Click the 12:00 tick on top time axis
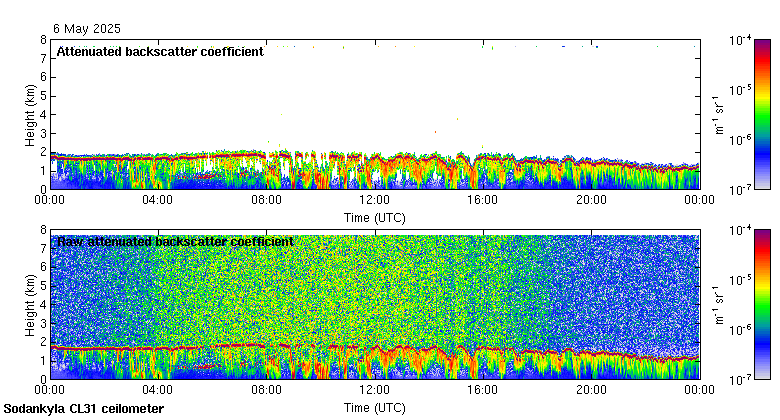The image size is (780, 420). 375,199
